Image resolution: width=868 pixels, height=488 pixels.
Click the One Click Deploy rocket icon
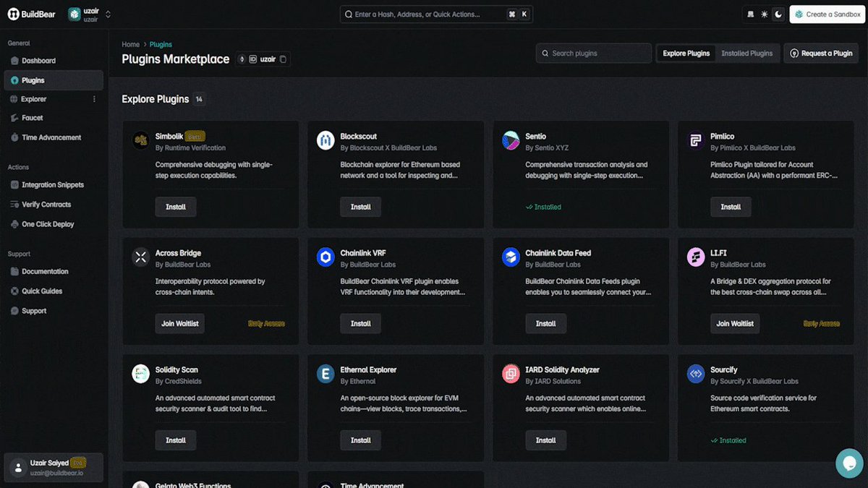pos(14,224)
